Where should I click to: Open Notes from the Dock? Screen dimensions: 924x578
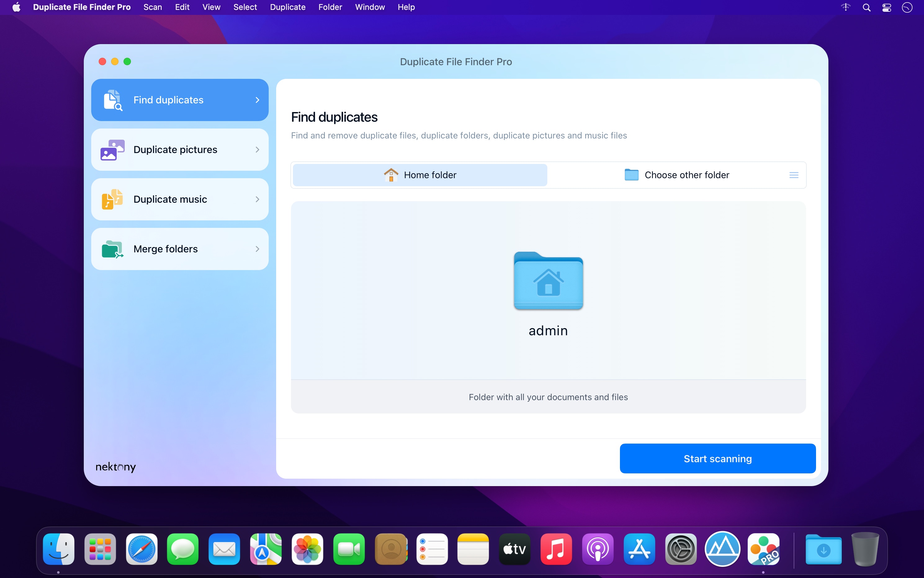click(473, 549)
